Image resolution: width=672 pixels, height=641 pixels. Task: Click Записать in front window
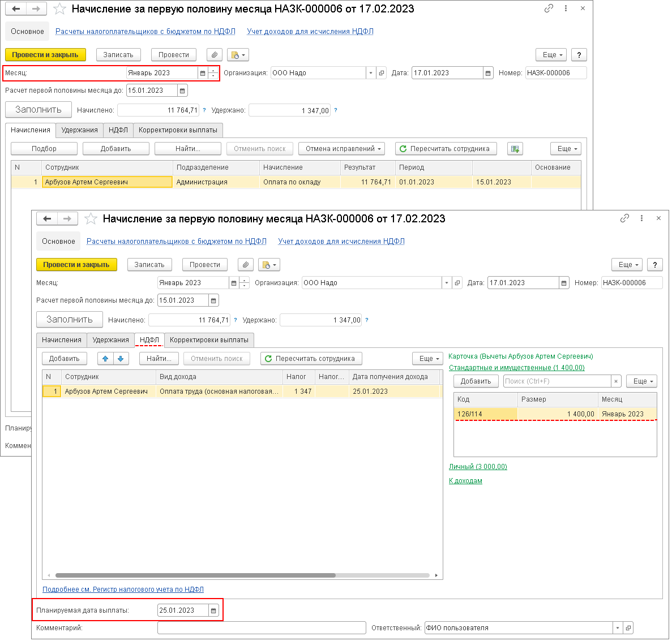(x=149, y=265)
